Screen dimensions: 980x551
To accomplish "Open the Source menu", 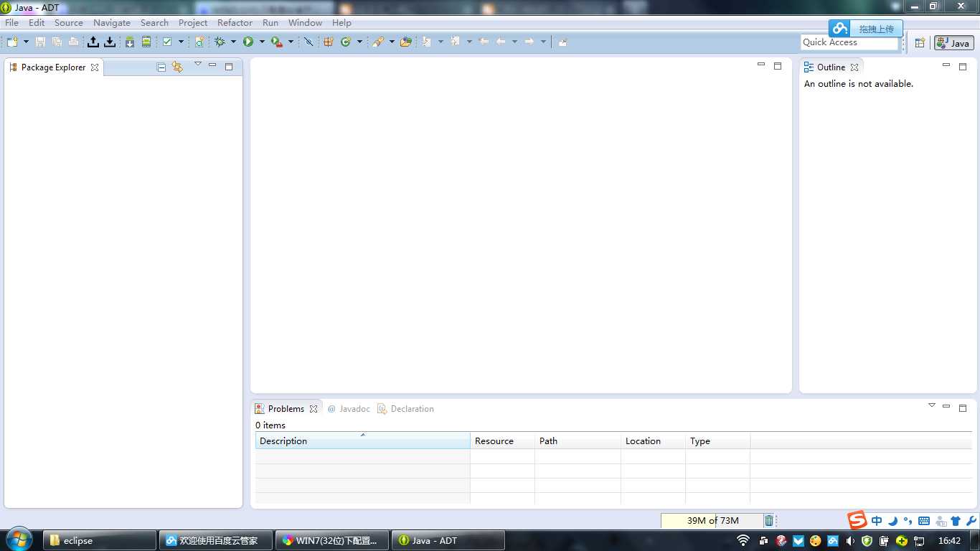I will 69,22.
